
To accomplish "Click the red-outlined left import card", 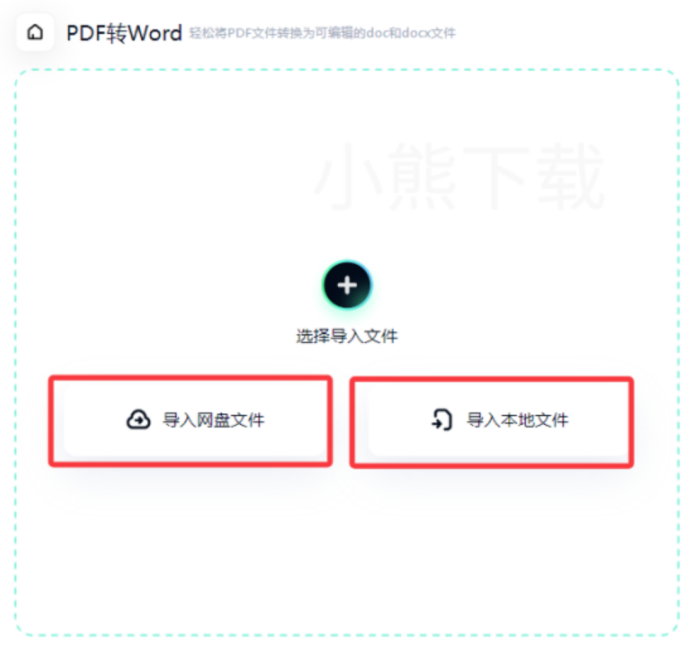I will (x=191, y=421).
